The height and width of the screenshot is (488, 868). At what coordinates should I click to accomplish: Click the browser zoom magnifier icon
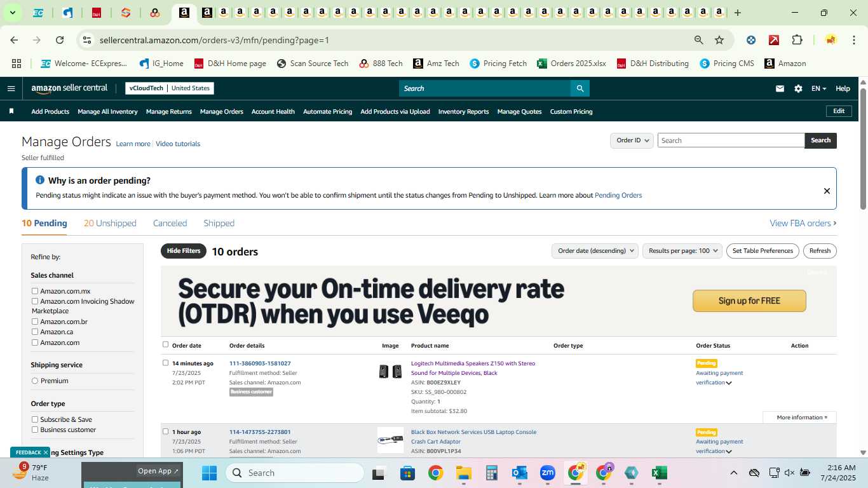(699, 40)
